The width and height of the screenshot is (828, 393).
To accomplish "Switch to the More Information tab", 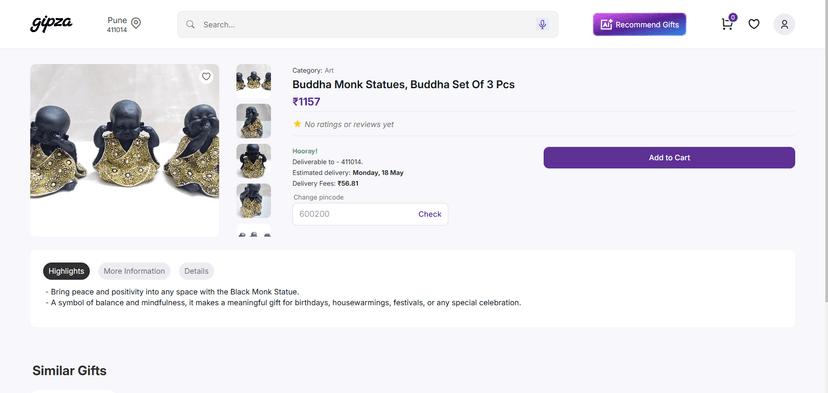I will click(x=134, y=271).
